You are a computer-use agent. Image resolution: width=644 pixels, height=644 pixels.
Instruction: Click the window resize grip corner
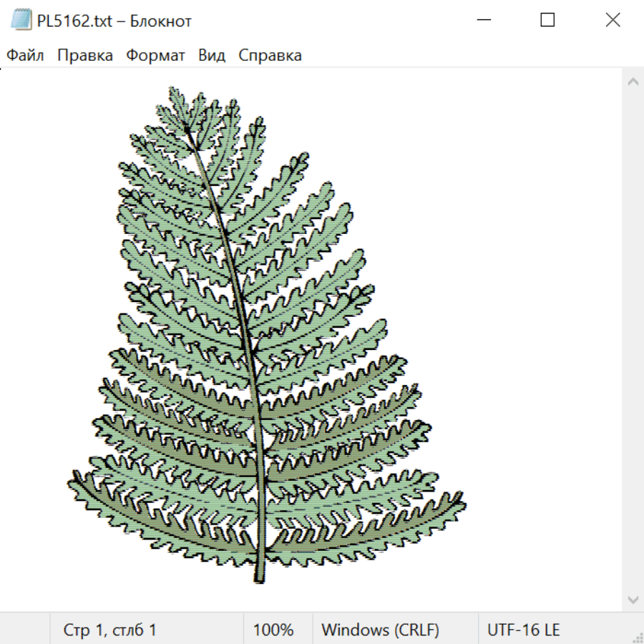pyautogui.click(x=637, y=637)
